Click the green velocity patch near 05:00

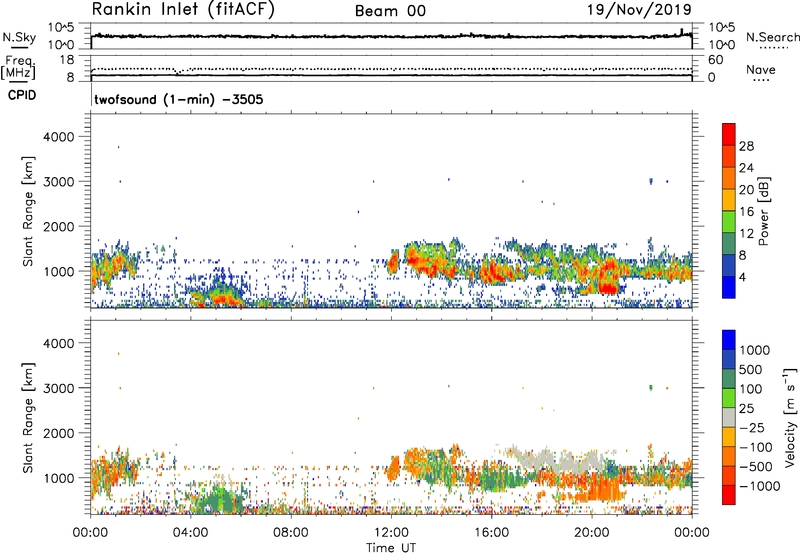[x=219, y=498]
